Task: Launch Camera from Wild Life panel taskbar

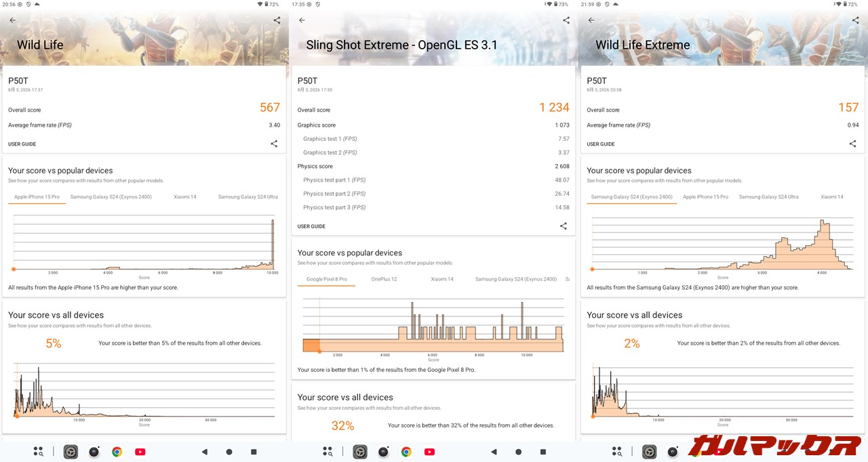Action: [x=94, y=452]
